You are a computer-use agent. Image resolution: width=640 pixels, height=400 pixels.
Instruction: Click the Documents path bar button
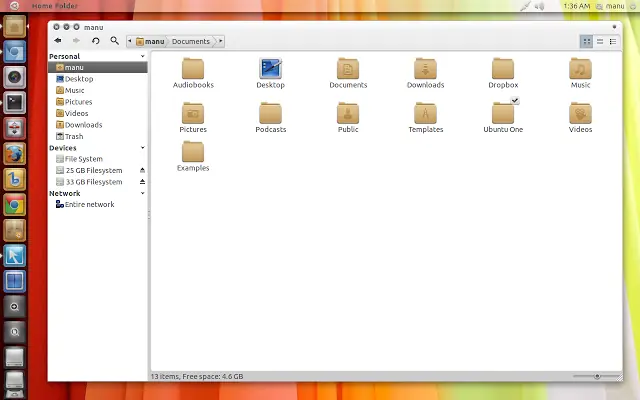point(190,41)
